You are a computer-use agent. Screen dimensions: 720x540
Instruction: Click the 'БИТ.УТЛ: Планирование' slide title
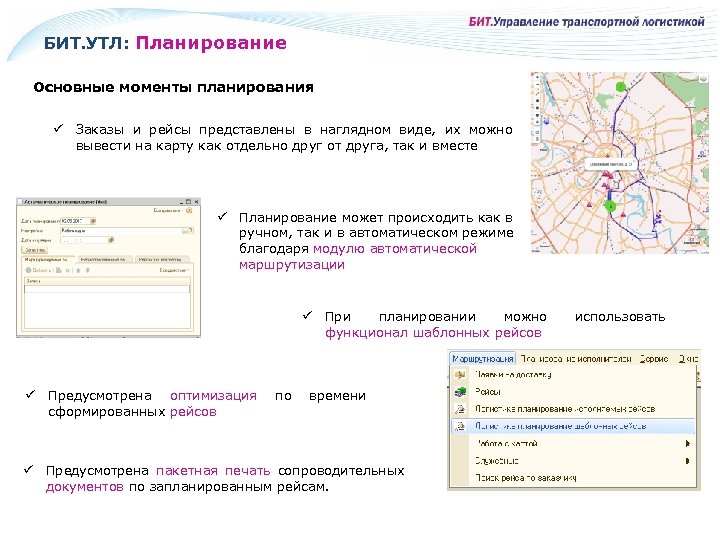pyautogui.click(x=165, y=43)
